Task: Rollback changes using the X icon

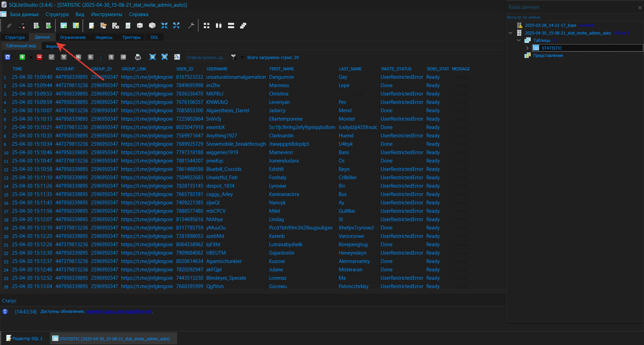Action: (x=63, y=57)
